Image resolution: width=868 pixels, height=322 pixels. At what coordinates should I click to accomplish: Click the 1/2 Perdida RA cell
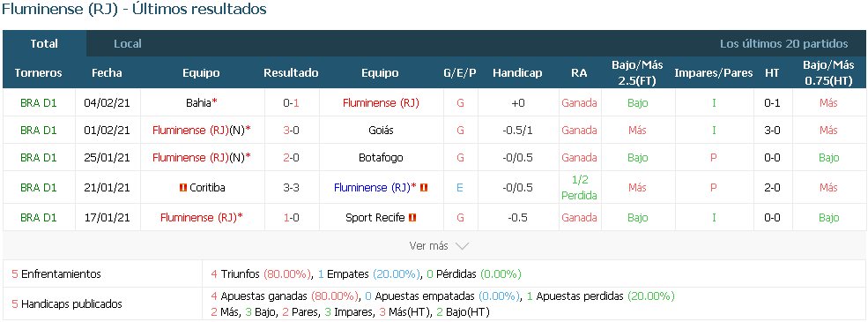580,188
